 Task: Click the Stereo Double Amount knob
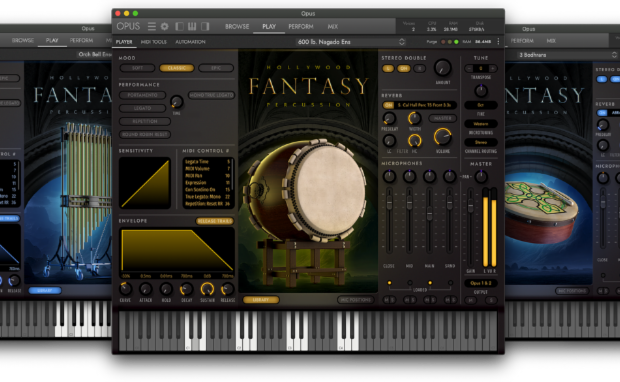point(442,68)
